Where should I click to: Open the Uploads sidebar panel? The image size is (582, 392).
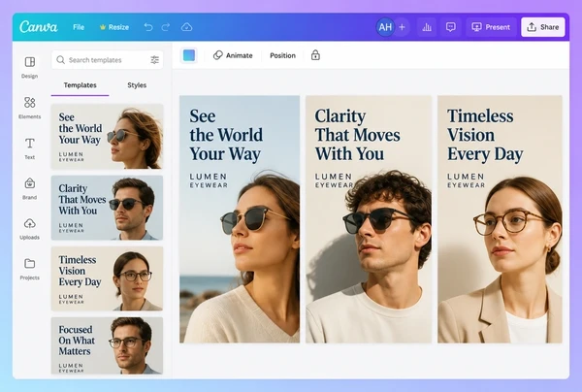[x=30, y=229]
